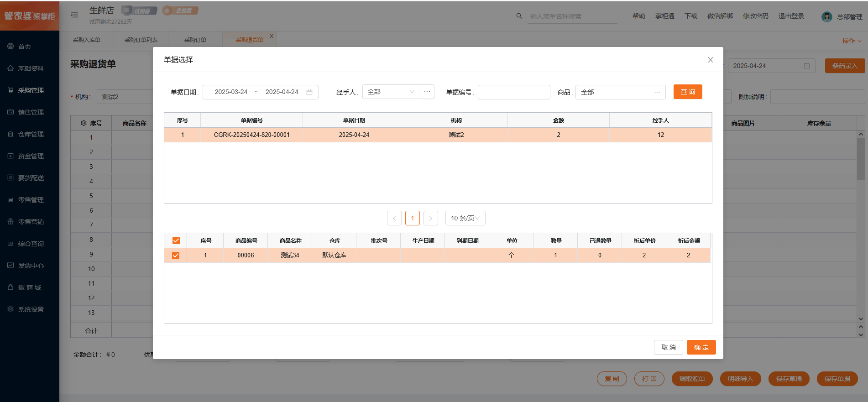Expand the 经手人 dropdown showing 全部

point(391,92)
